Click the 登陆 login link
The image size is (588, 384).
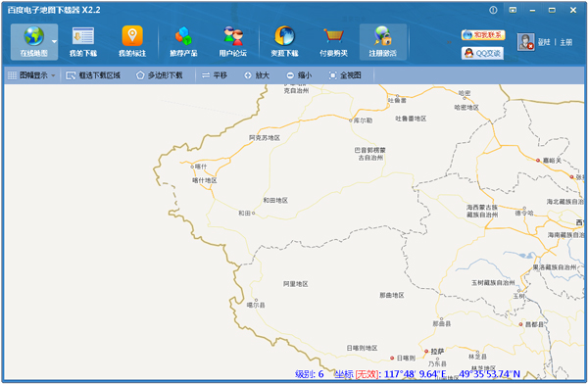[544, 42]
